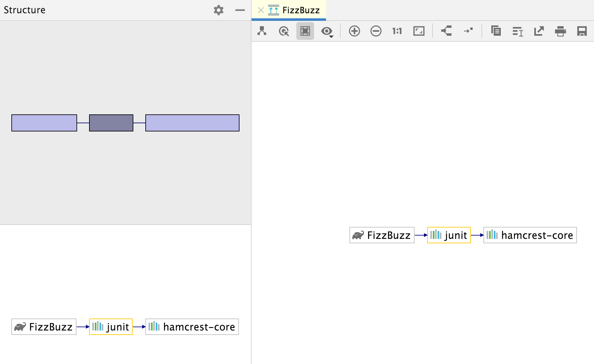The width and height of the screenshot is (594, 364).
Task: Open Structure panel gear settings menu
Action: tap(218, 10)
